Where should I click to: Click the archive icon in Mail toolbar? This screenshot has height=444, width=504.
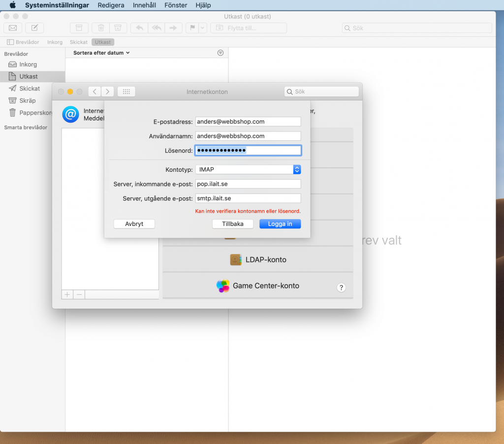click(x=79, y=28)
